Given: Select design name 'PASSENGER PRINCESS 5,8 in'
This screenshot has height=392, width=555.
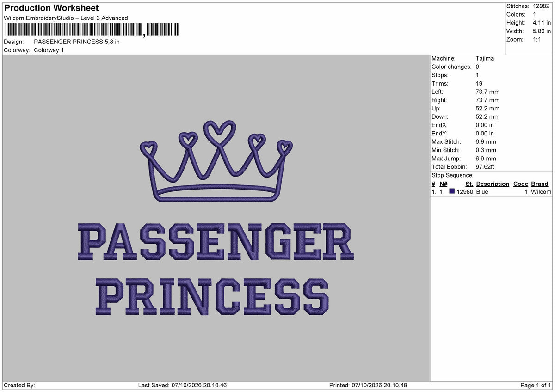Looking at the screenshot, I should tap(77, 42).
